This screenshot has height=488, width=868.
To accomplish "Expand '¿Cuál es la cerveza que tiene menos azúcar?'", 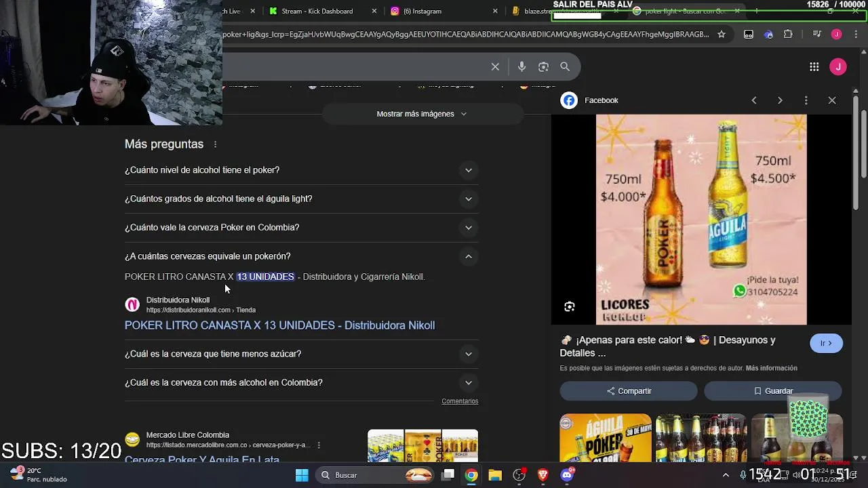I will [x=301, y=354].
